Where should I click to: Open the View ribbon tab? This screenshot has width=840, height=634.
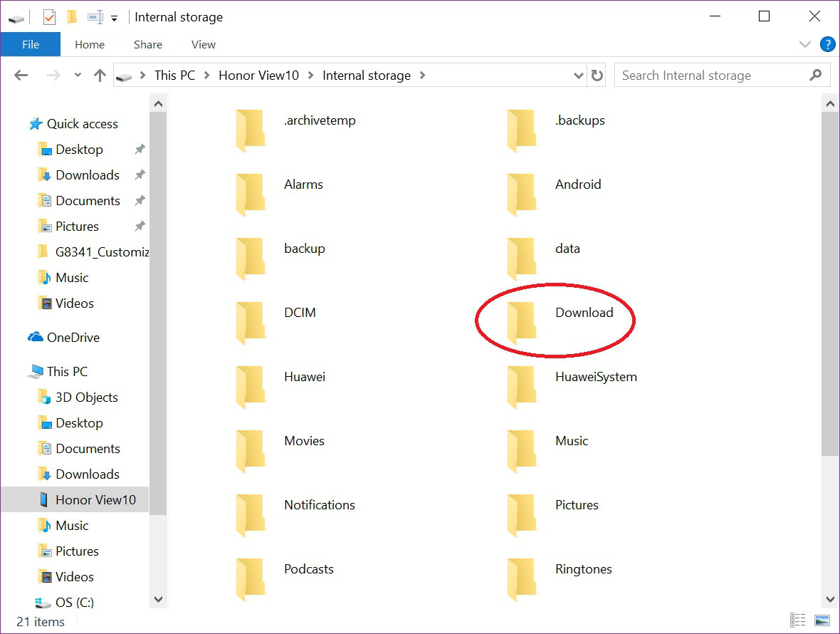tap(204, 44)
